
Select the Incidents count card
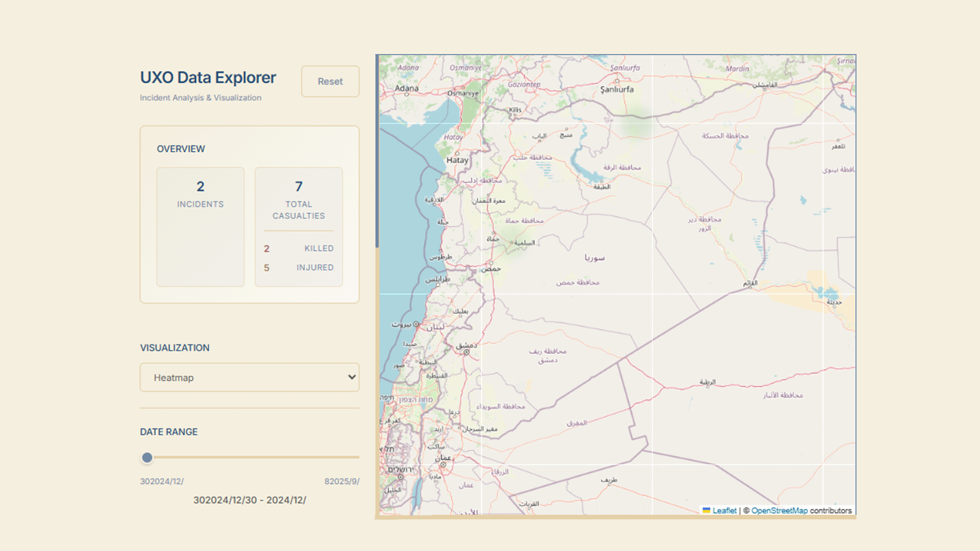pyautogui.click(x=200, y=227)
